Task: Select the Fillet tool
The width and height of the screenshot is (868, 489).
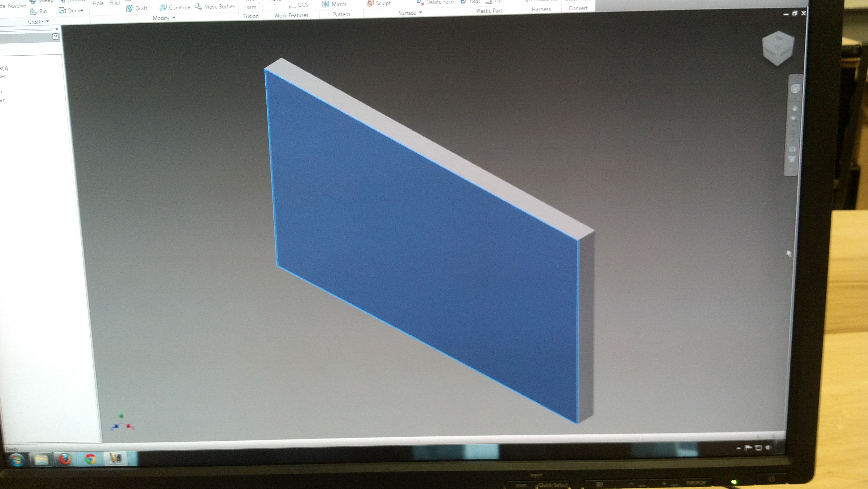Action: tap(115, 3)
